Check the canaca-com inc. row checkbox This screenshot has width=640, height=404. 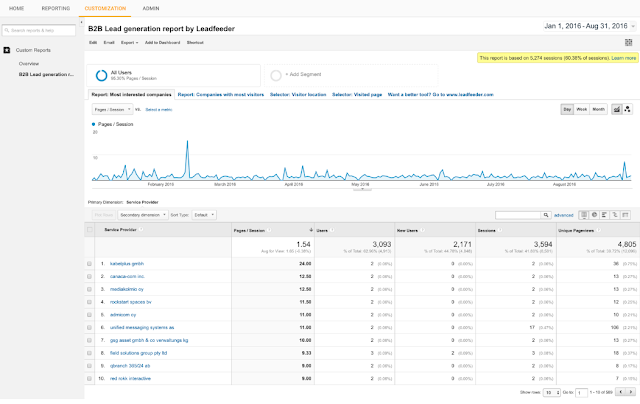[89, 277]
